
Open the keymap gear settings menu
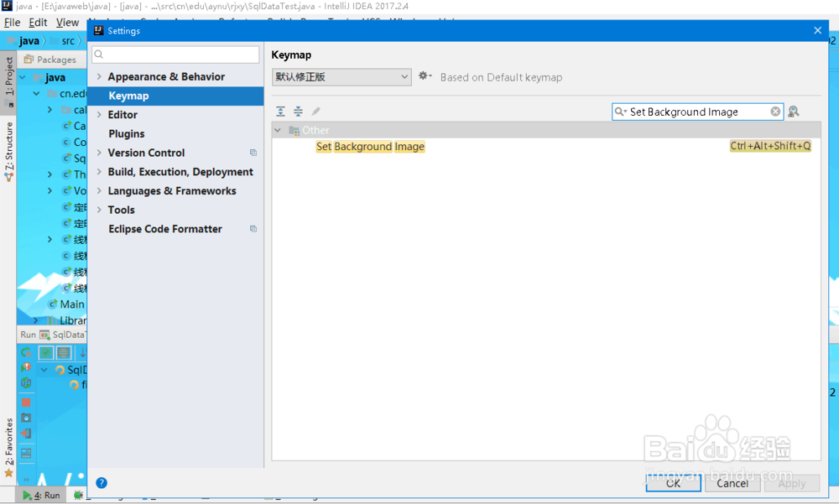(x=425, y=76)
